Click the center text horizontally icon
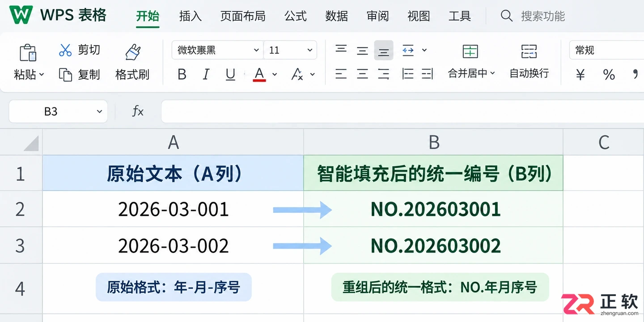 362,74
